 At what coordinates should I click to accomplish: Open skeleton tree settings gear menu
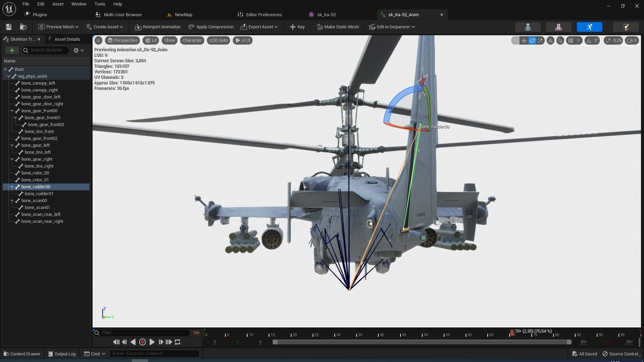(x=78, y=50)
